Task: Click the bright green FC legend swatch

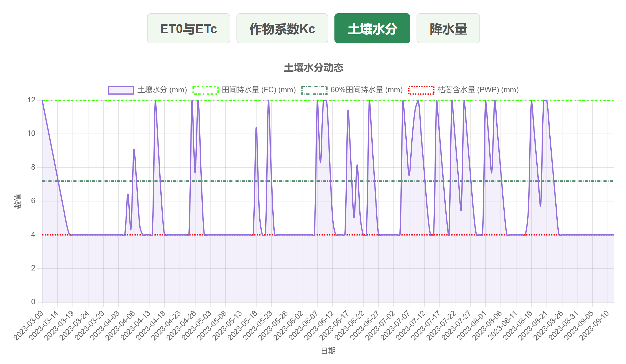Action: point(205,90)
